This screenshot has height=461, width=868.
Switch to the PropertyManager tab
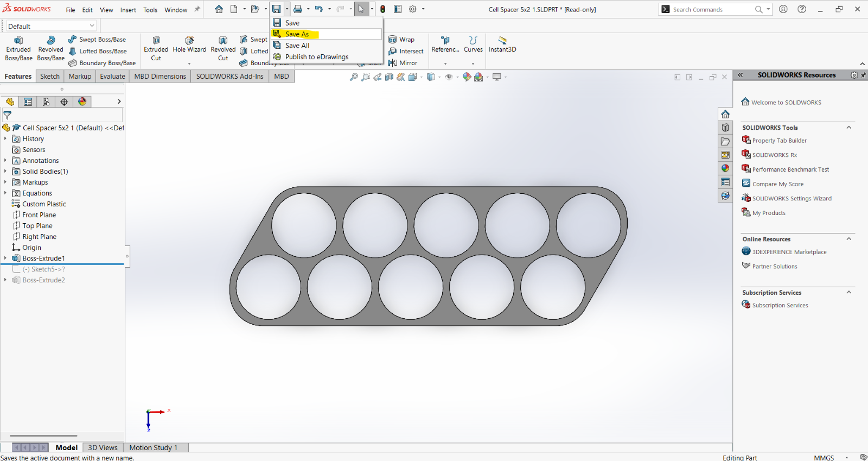tap(28, 102)
